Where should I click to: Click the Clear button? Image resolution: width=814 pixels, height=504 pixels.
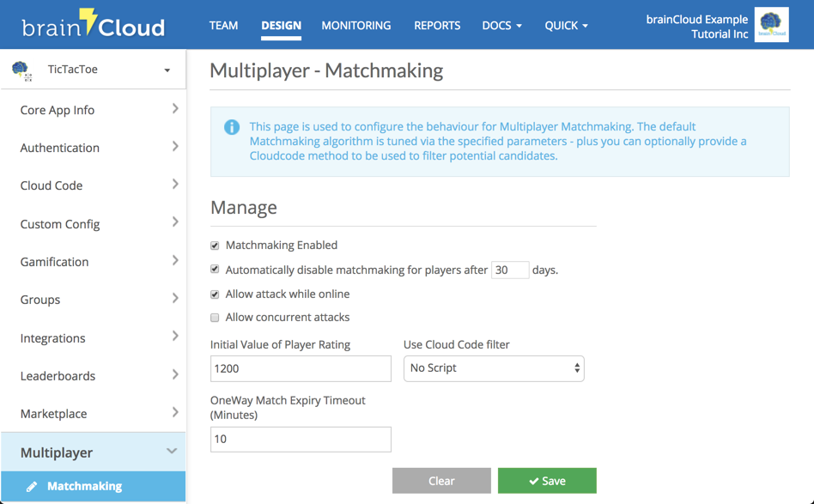441,481
